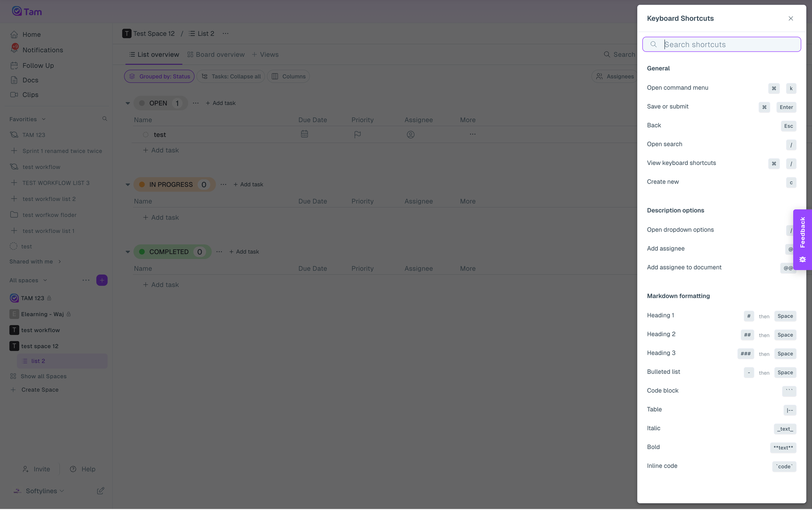Toggle Tasks: Collapse all option
The width and height of the screenshot is (812, 510).
(x=231, y=76)
